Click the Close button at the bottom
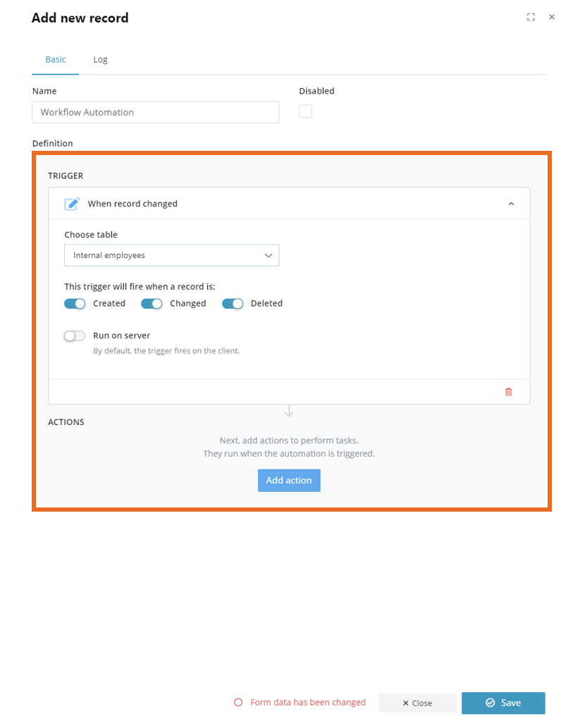Viewport: 580px width, 728px height. 417,703
